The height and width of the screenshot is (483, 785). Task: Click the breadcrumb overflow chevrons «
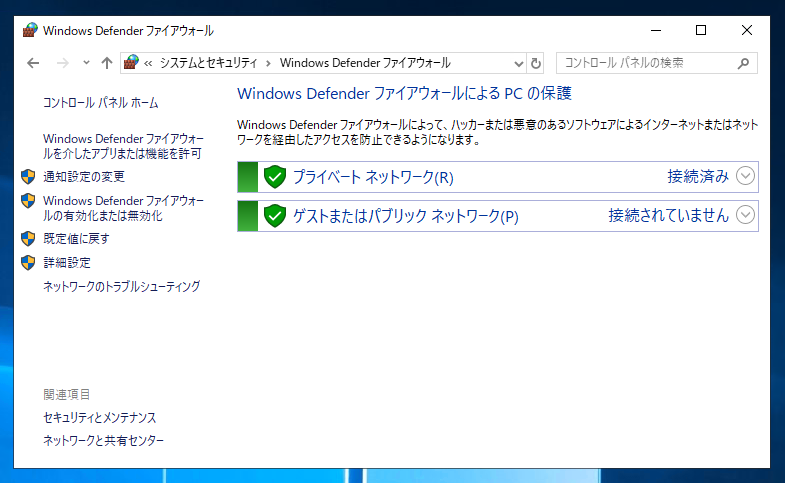(148, 63)
